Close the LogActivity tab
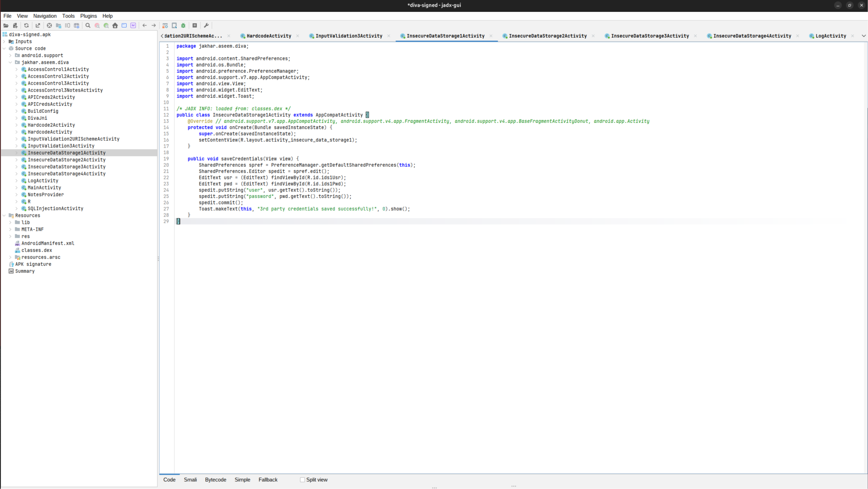The image size is (868, 489). [x=852, y=36]
